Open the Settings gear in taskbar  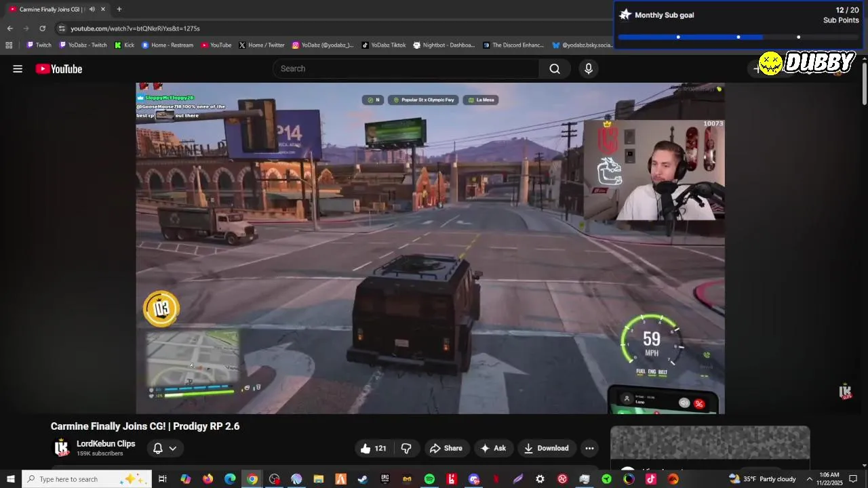tap(540, 479)
